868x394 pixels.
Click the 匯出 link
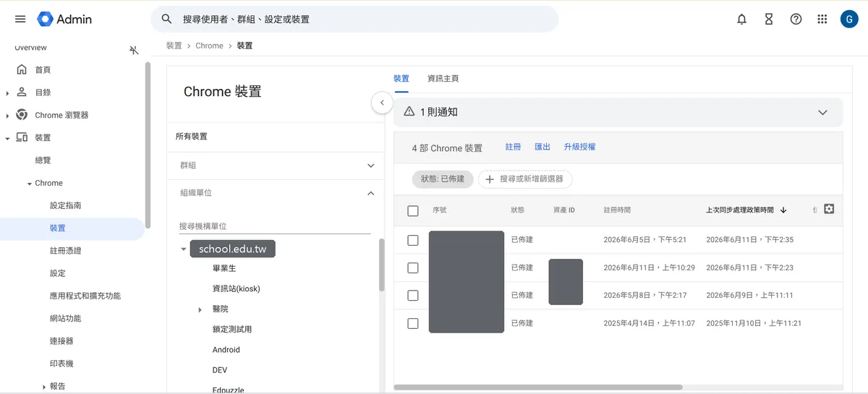[x=542, y=147]
